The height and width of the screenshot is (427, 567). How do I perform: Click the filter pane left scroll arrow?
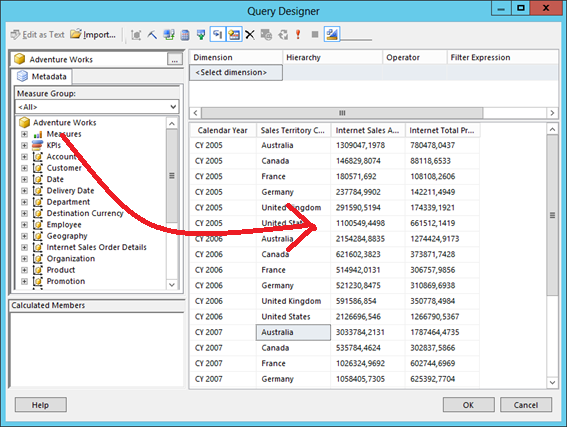tap(195, 113)
